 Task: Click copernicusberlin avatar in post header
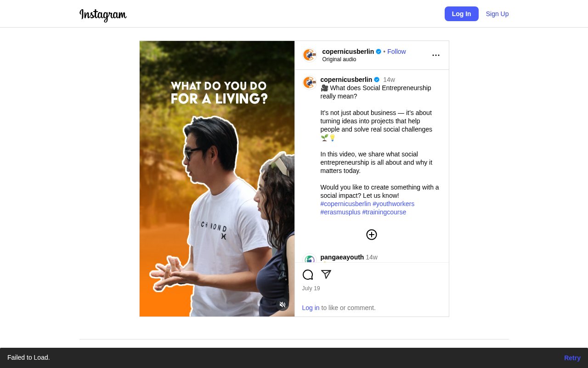click(309, 55)
